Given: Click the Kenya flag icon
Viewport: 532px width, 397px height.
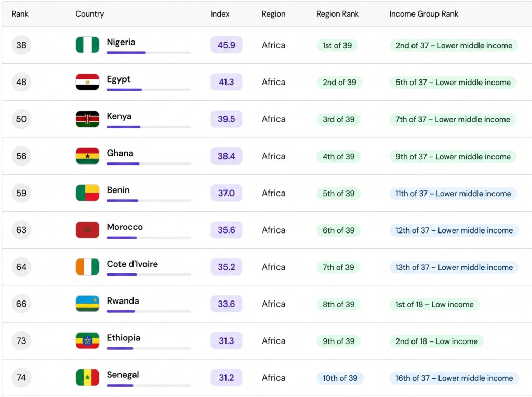Looking at the screenshot, I should click(x=87, y=119).
